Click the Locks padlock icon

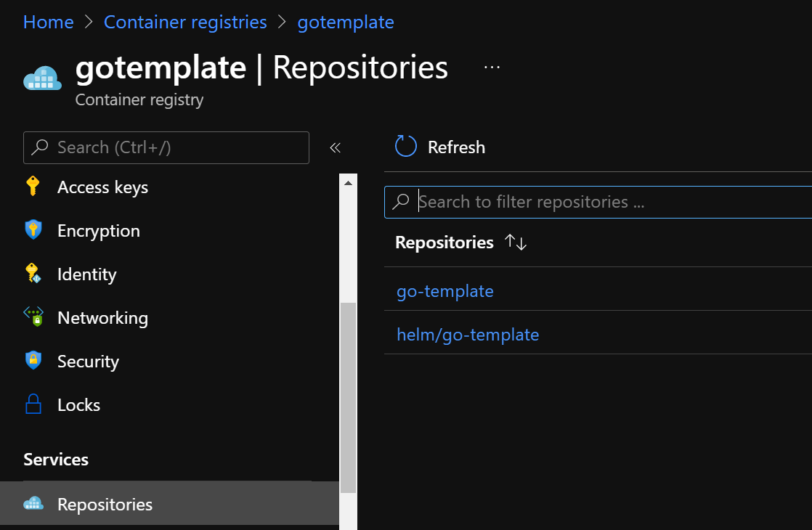pyautogui.click(x=33, y=404)
